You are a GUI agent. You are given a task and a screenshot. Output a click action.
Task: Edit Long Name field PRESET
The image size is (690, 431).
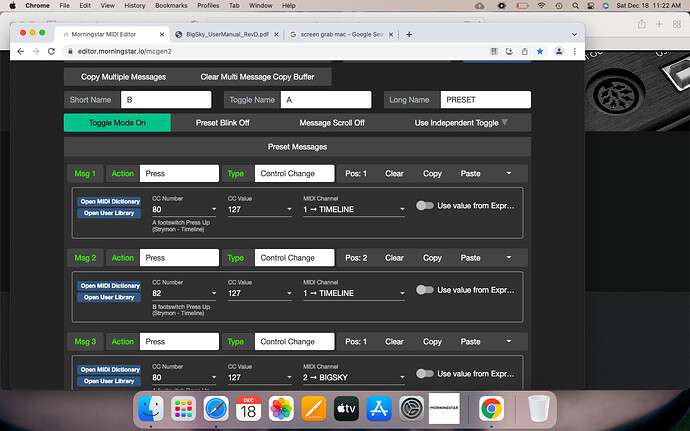click(485, 100)
